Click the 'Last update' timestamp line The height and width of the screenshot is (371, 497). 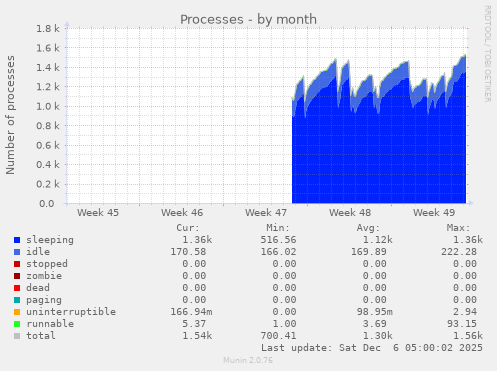pos(372,348)
